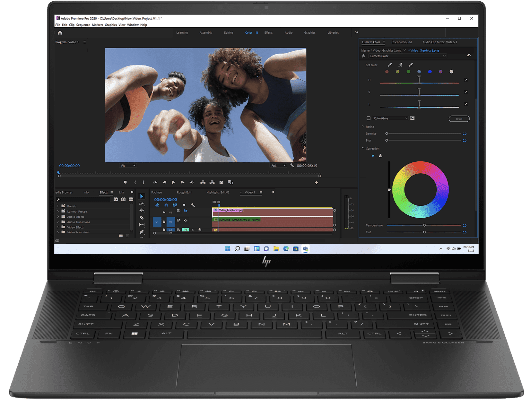532x400 pixels.
Task: Expand the Lumetri Presets folder
Action: [58, 211]
